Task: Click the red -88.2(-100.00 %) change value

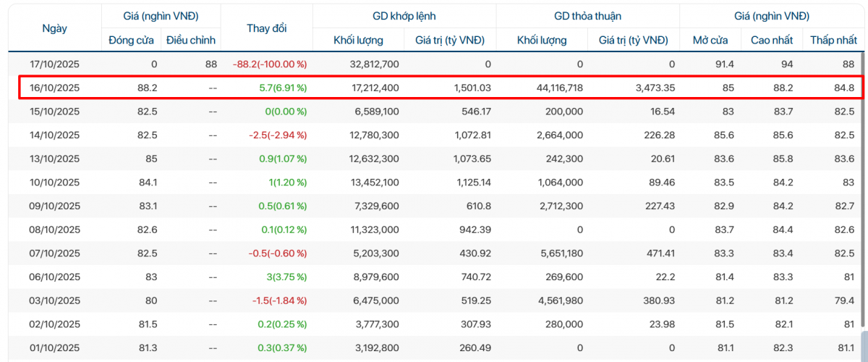Action: [269, 64]
